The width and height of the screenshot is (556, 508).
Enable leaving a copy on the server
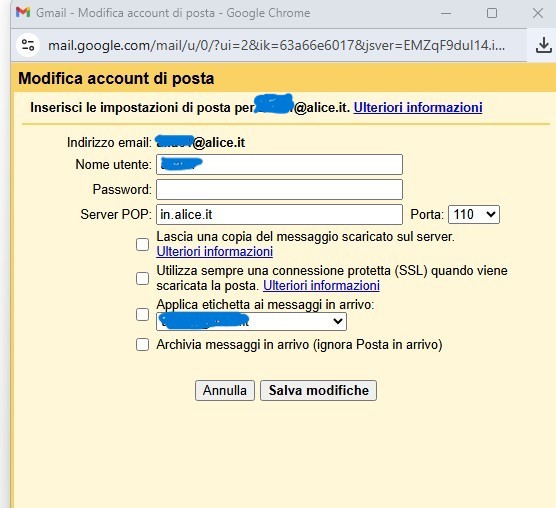tap(143, 244)
